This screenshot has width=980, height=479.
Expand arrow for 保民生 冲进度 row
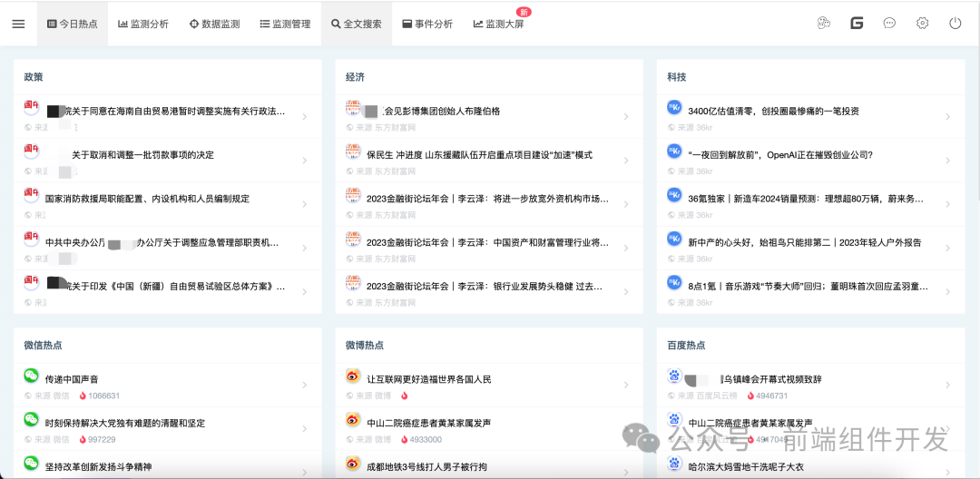coord(625,161)
